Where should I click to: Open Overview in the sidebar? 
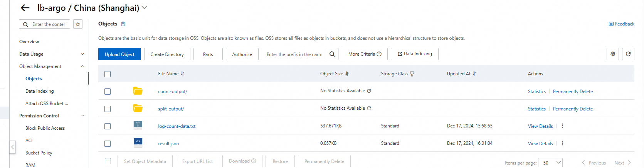click(29, 42)
